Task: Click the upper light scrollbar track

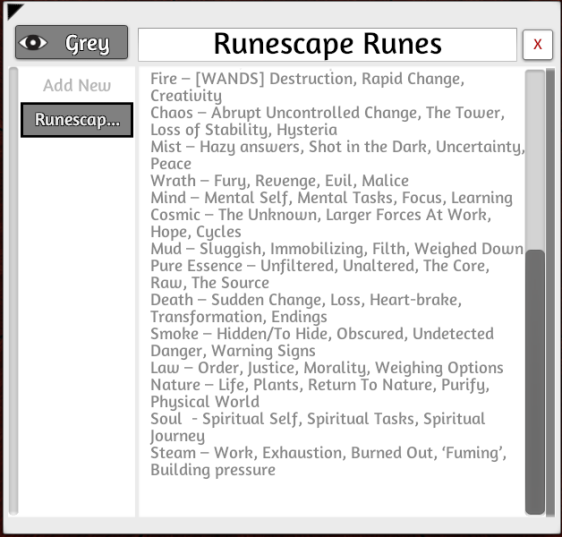Action: (535, 160)
